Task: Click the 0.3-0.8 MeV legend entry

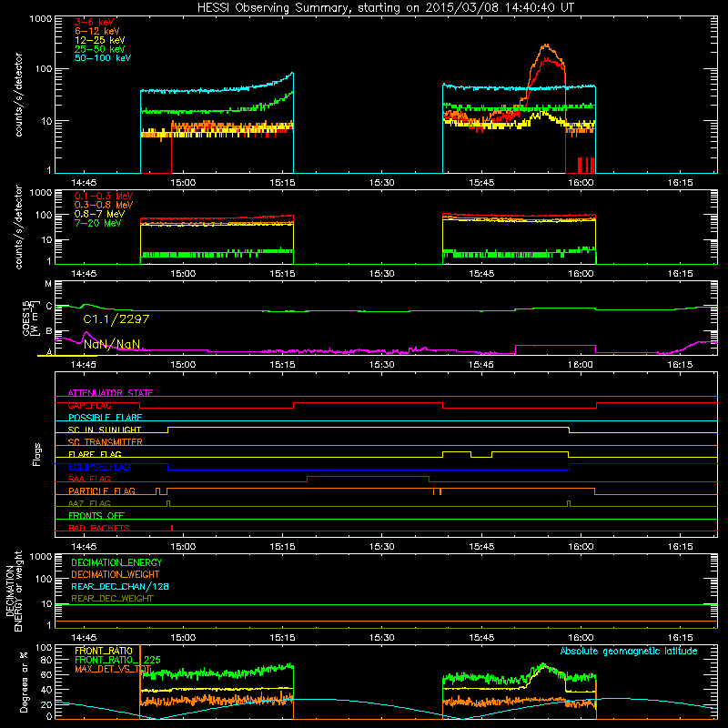Action: pos(104,205)
